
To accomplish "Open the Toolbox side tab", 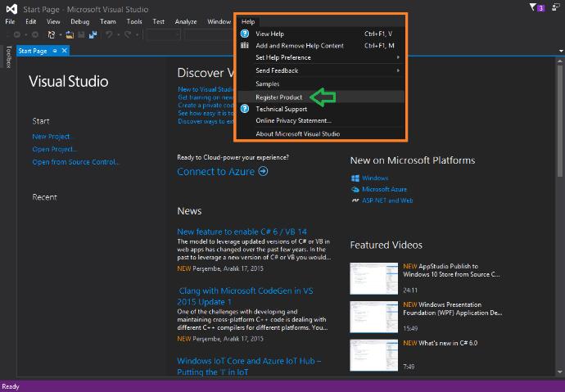I will pyautogui.click(x=9, y=56).
